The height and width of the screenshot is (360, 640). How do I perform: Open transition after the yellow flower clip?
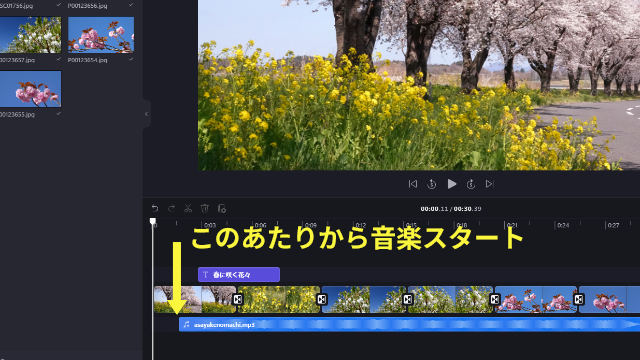322,300
